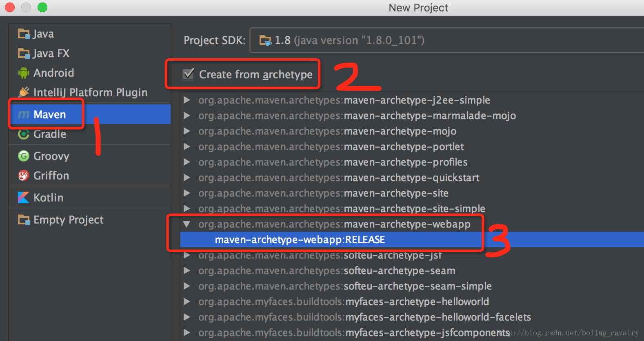Click the green maximize window button
The image size is (644, 341).
point(42,7)
